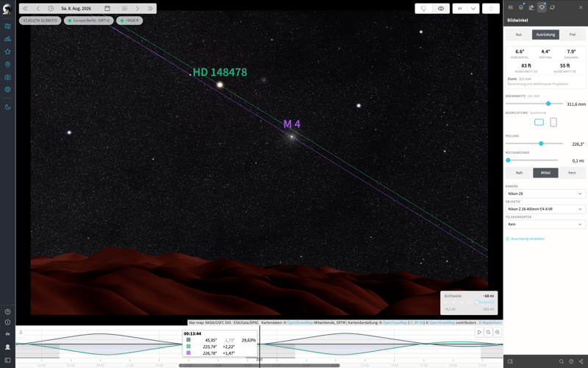This screenshot has width=588, height=368.
Task: Close the Bildwinkel panel
Action: tap(581, 7)
